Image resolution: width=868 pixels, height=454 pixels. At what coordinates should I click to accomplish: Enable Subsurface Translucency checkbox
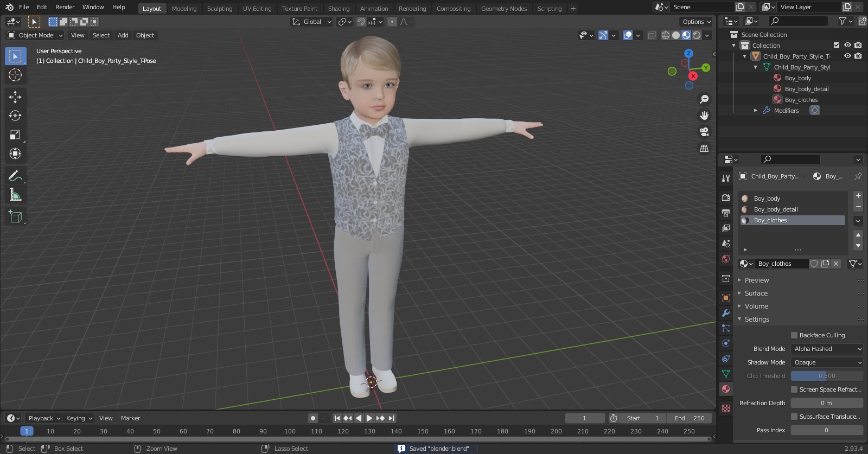pyautogui.click(x=794, y=417)
